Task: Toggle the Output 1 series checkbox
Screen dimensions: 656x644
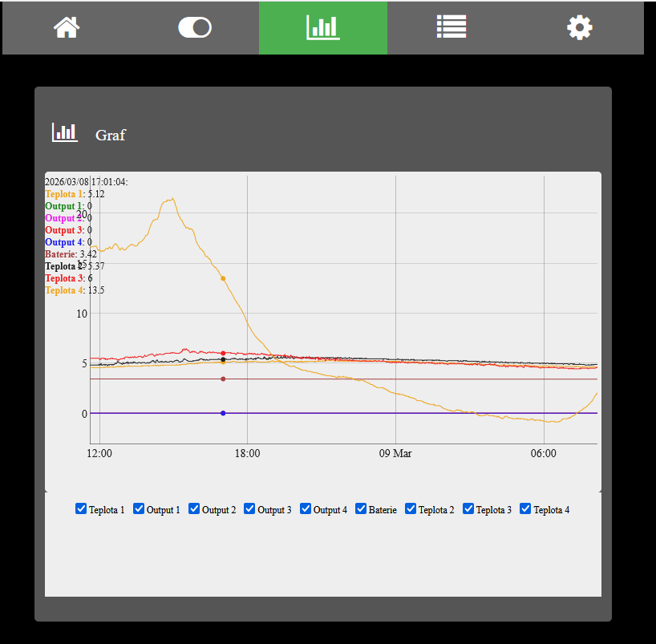Action: [x=139, y=508]
